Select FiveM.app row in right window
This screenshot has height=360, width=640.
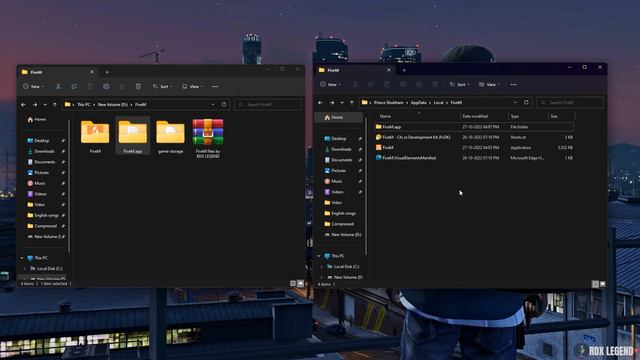point(474,127)
